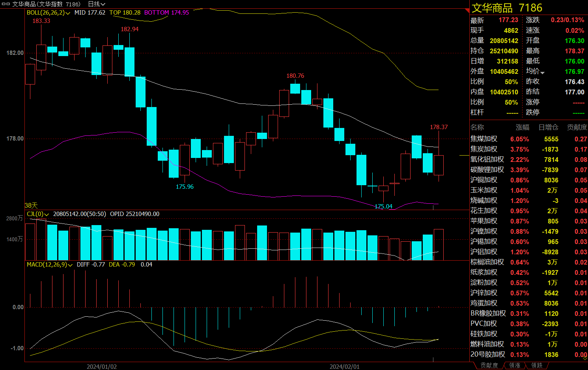
Task: Select the 沪锡加权 row
Action: (528, 242)
